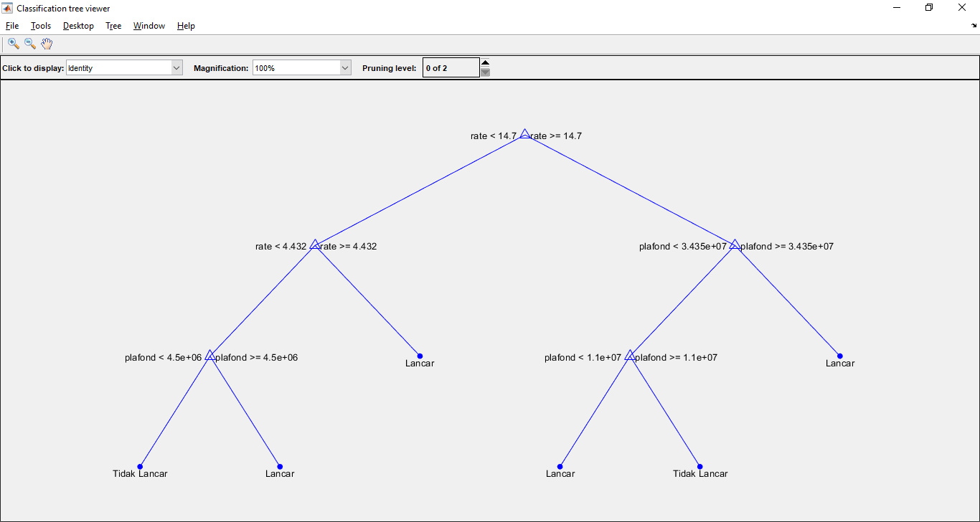This screenshot has width=980, height=522.
Task: Activate the Pan hand tool
Action: [47, 44]
